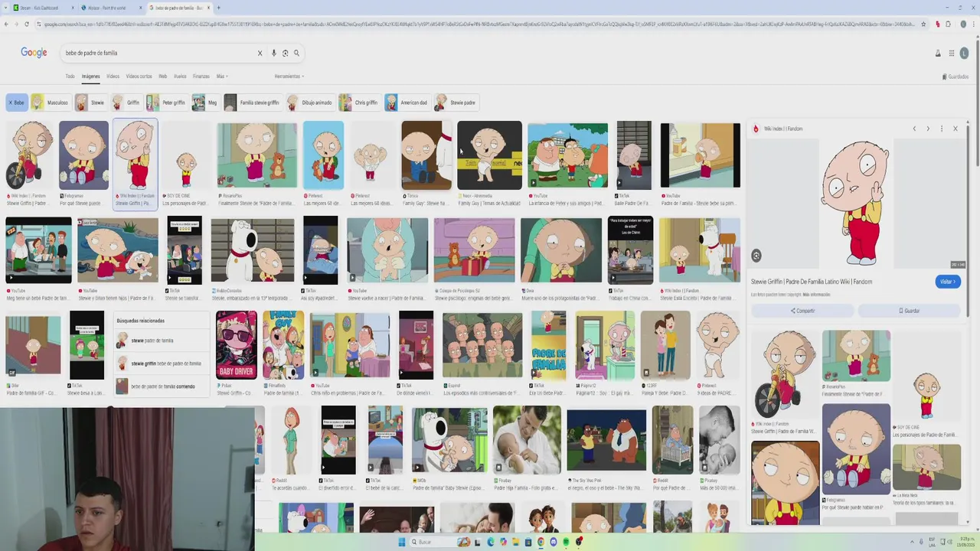This screenshot has width=980, height=551.
Task: Open a new browser tab
Action: click(x=218, y=8)
